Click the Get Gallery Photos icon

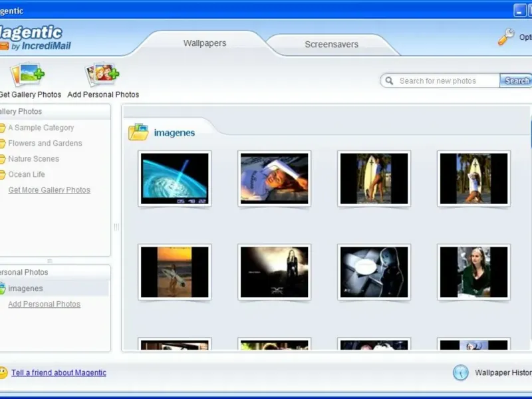pos(28,74)
